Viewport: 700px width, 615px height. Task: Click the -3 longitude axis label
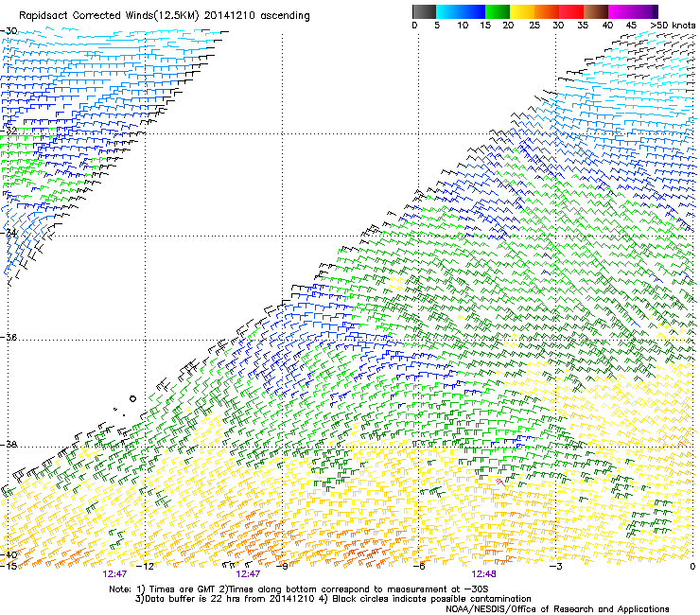point(555,567)
